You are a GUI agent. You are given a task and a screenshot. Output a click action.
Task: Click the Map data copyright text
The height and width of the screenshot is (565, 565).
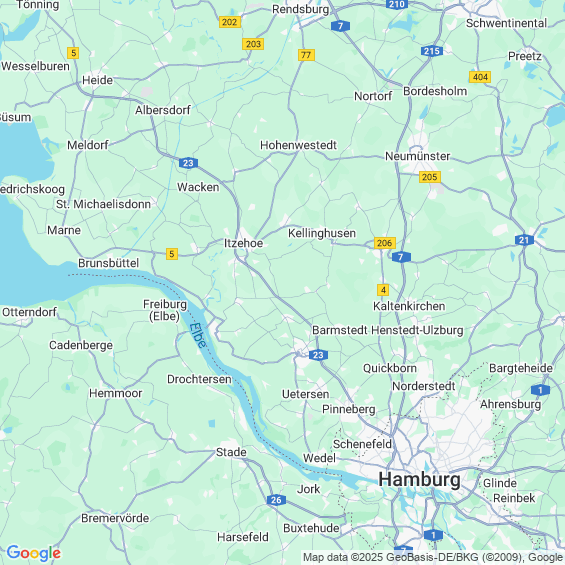(433, 557)
